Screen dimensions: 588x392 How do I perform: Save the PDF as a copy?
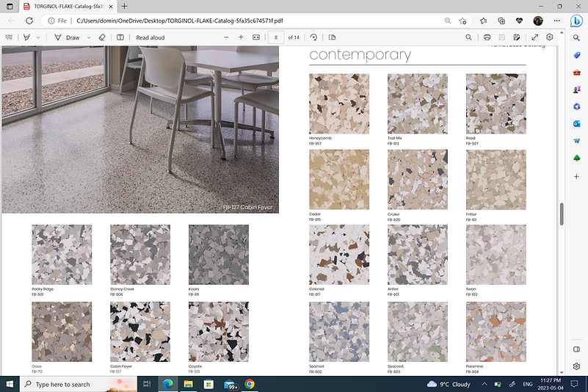tap(516, 37)
